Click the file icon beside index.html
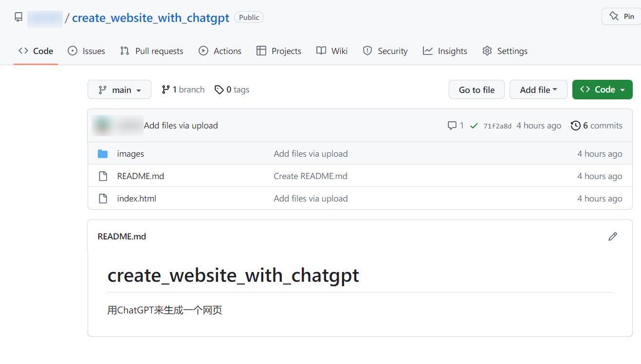Image resolution: width=641 pixels, height=364 pixels. [103, 199]
